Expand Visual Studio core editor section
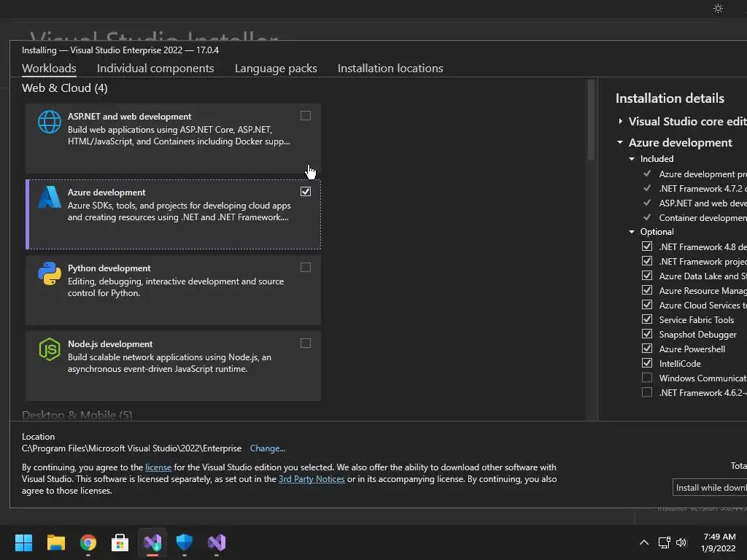 620,121
